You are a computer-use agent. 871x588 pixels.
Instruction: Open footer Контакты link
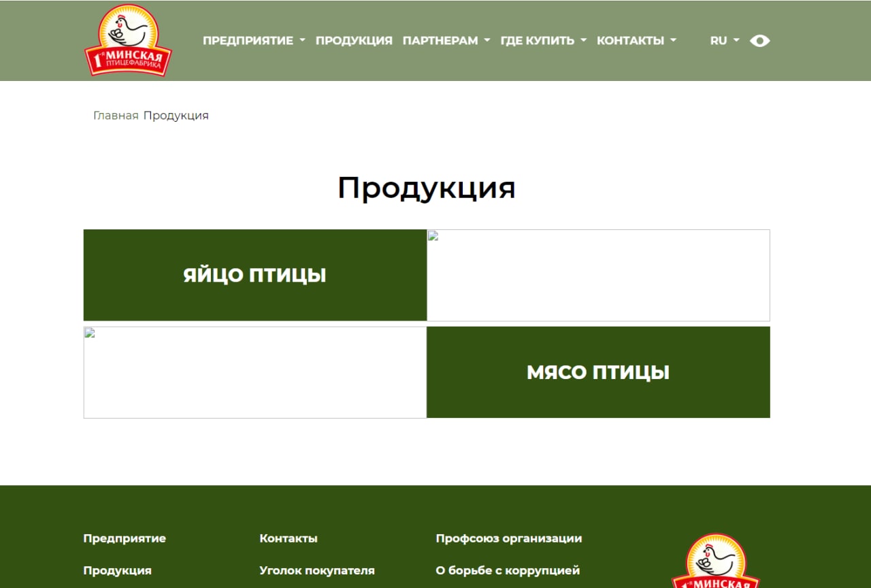[x=289, y=538]
